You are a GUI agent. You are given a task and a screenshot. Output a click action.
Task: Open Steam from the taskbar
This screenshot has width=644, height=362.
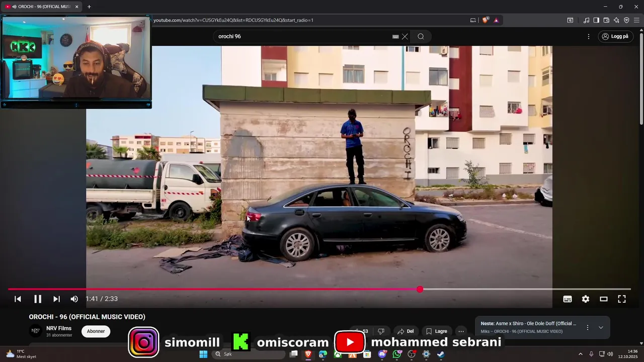(441, 354)
